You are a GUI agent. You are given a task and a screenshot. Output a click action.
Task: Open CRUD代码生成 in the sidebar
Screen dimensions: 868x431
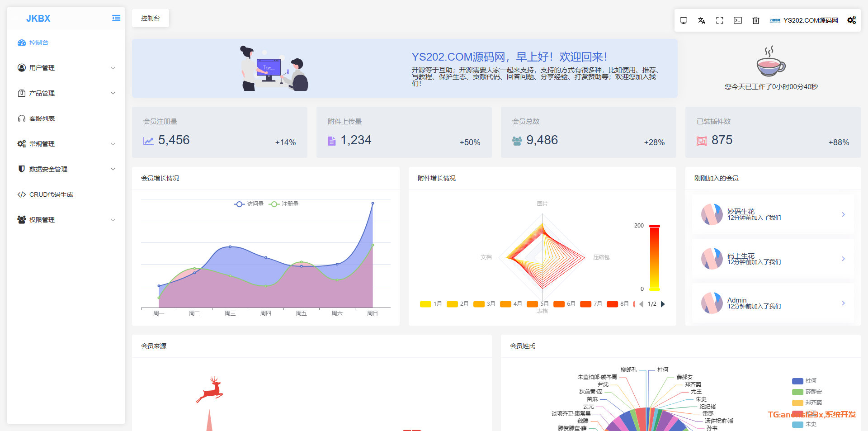[x=51, y=194]
